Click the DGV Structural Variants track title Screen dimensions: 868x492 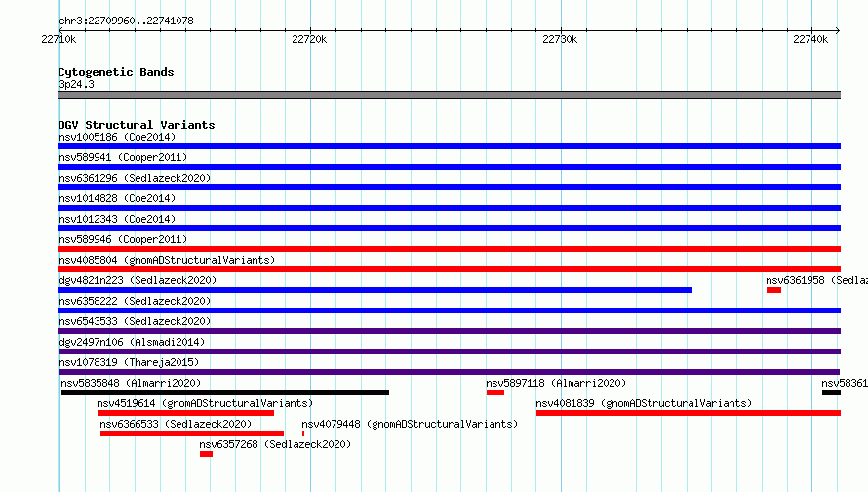pos(137,125)
